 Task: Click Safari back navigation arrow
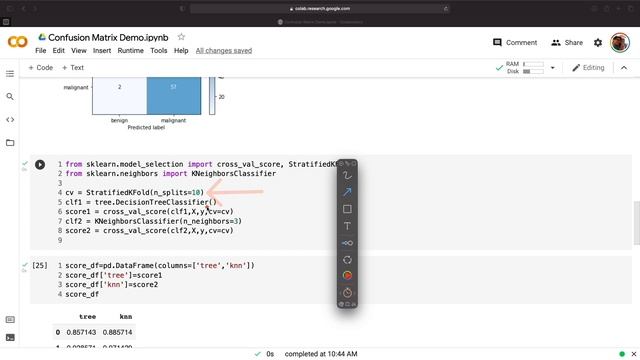[24, 9]
